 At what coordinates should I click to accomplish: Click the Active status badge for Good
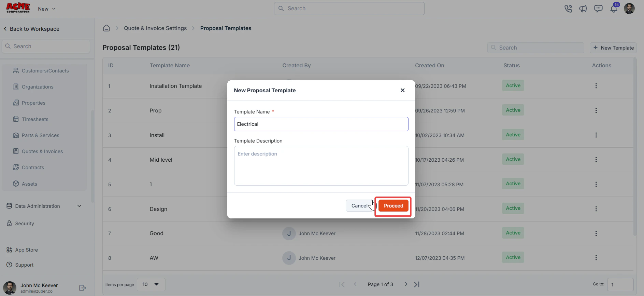[x=513, y=233]
